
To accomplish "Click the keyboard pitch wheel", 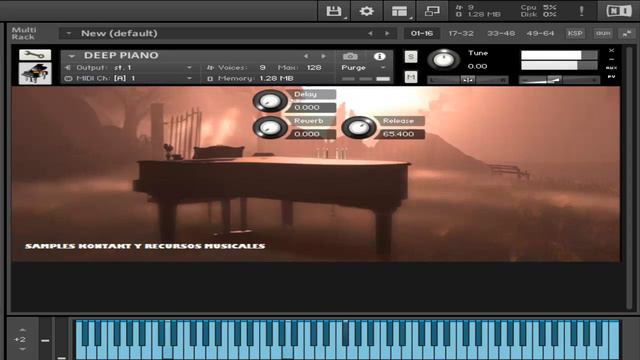I will point(46,339).
